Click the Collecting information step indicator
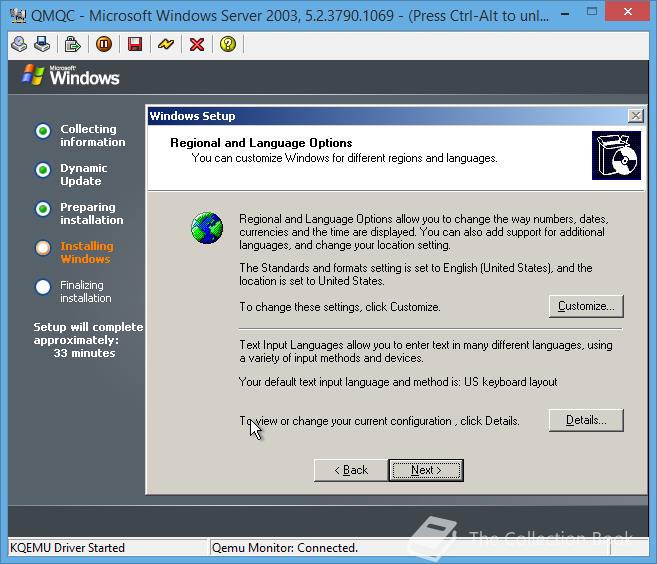Screen dimensions: 657x564 coord(43,131)
